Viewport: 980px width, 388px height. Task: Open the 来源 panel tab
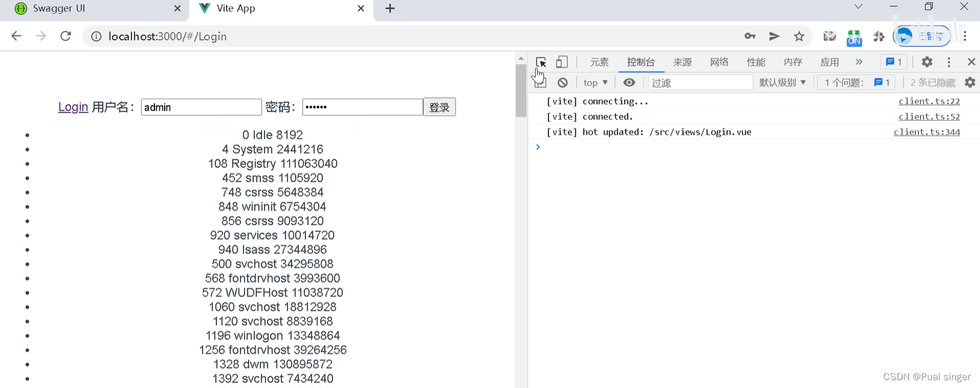[x=682, y=62]
